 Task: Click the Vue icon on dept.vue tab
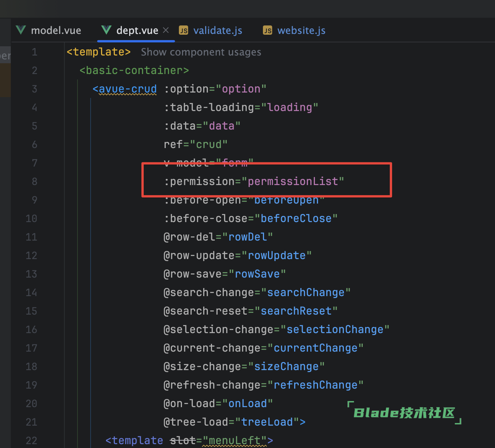(106, 30)
